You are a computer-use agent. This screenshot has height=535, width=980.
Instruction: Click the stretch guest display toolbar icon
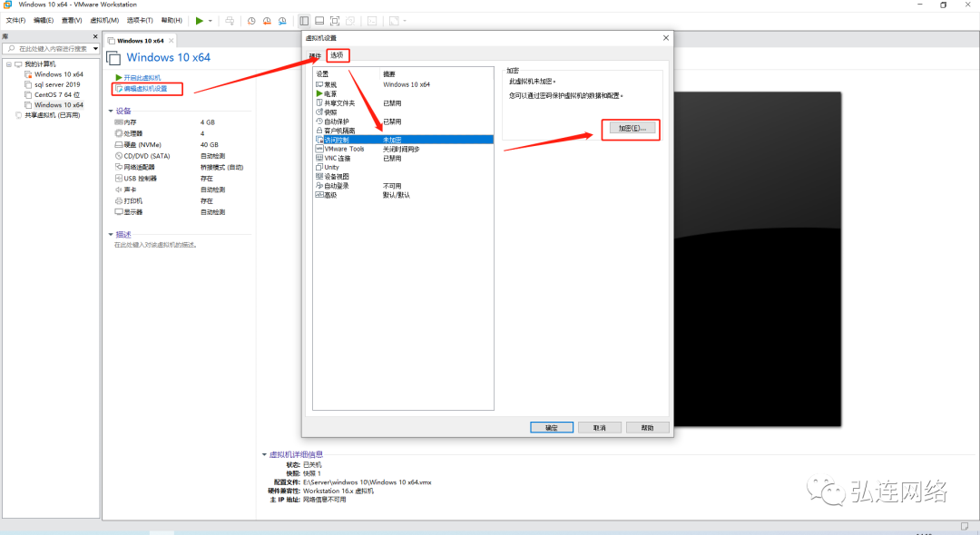394,21
